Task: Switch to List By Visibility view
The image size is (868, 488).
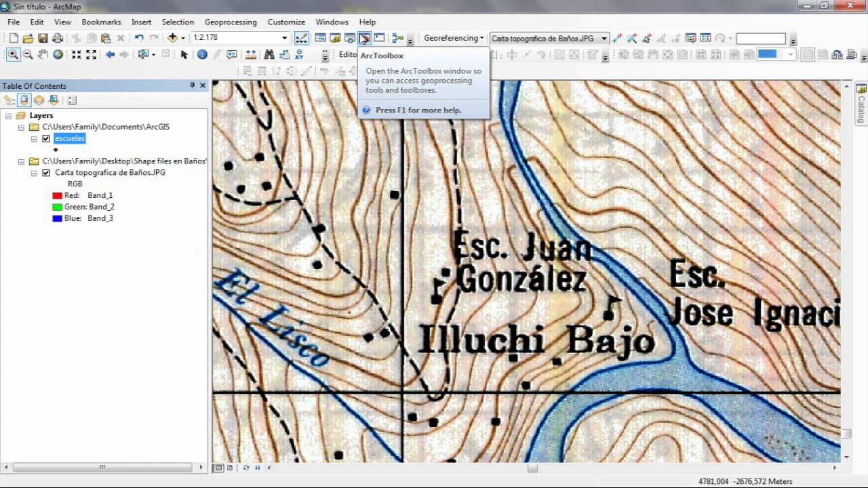Action: tap(39, 100)
